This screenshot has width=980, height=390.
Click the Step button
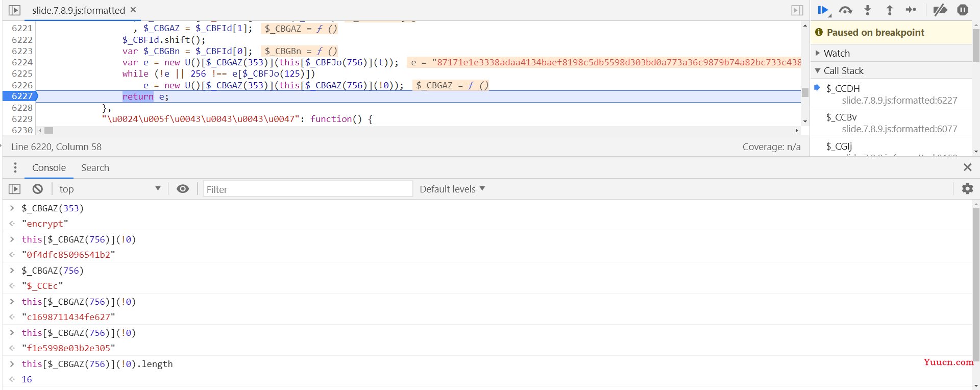pos(911,10)
